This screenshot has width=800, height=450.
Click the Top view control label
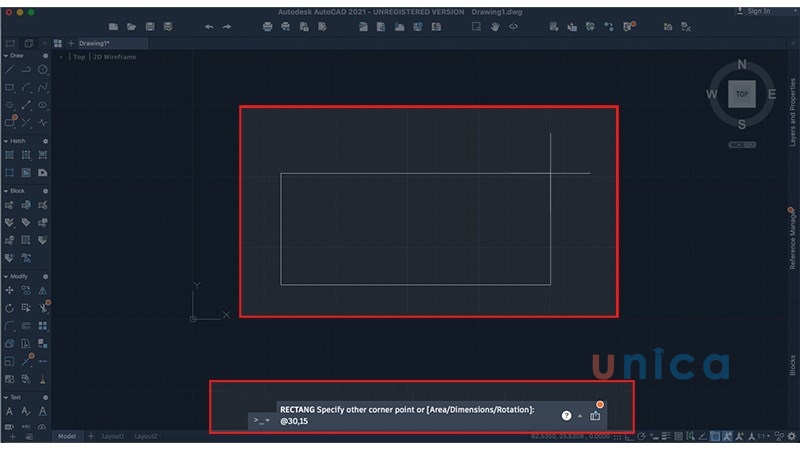coord(79,57)
